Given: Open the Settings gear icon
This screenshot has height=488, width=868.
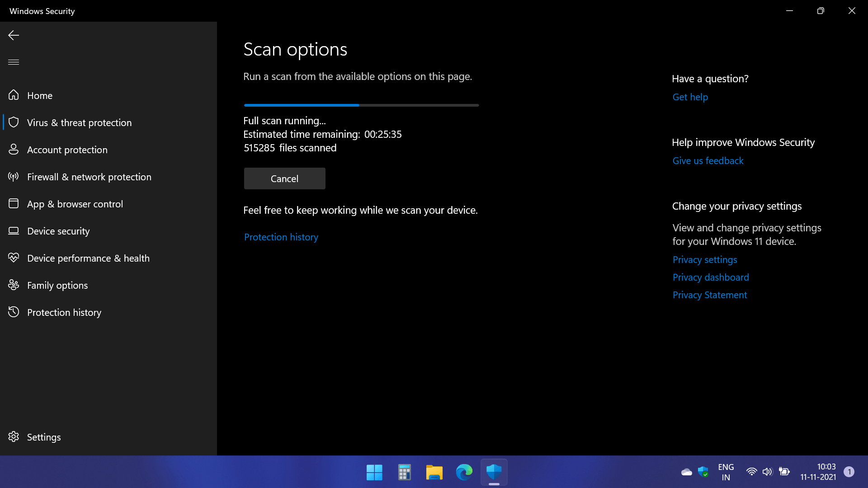Looking at the screenshot, I should [14, 437].
